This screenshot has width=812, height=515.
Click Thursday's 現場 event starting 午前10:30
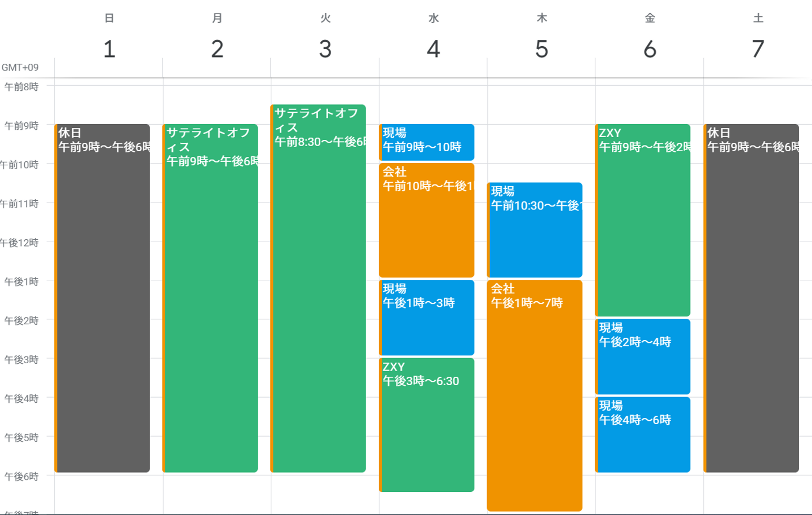tap(535, 230)
